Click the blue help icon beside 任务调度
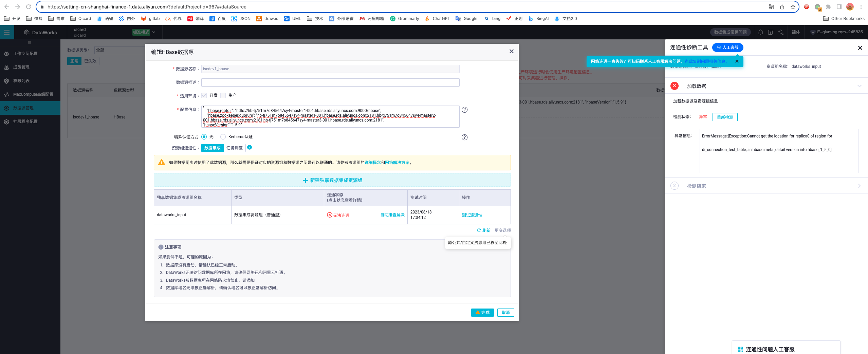The height and width of the screenshot is (354, 868). pyautogui.click(x=250, y=147)
